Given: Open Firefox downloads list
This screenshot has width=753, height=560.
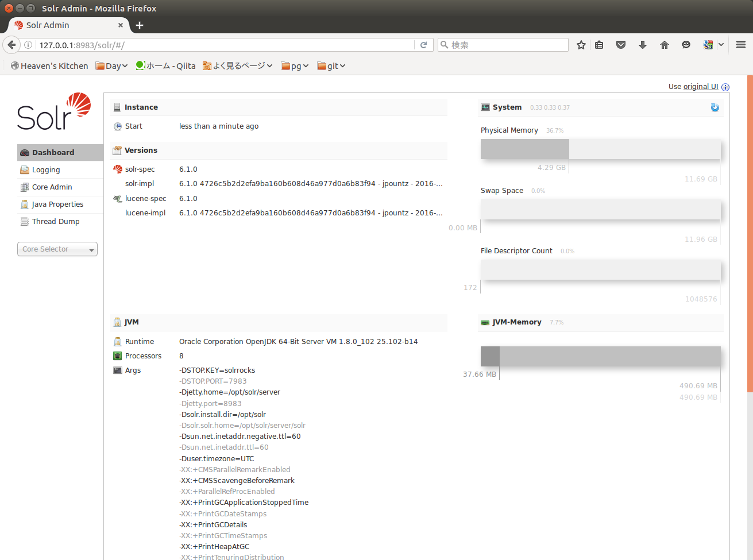Looking at the screenshot, I should [x=643, y=44].
